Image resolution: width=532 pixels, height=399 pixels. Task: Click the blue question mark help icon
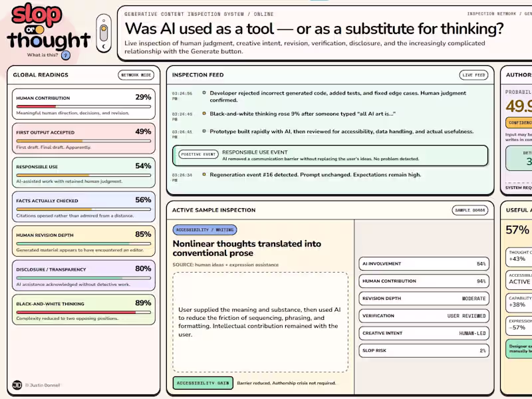pyautogui.click(x=66, y=55)
